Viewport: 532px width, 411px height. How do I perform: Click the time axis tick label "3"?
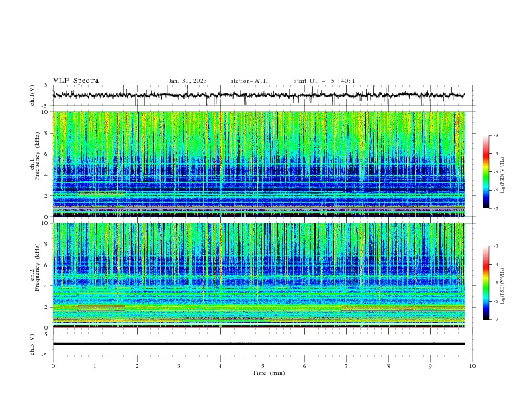179,366
